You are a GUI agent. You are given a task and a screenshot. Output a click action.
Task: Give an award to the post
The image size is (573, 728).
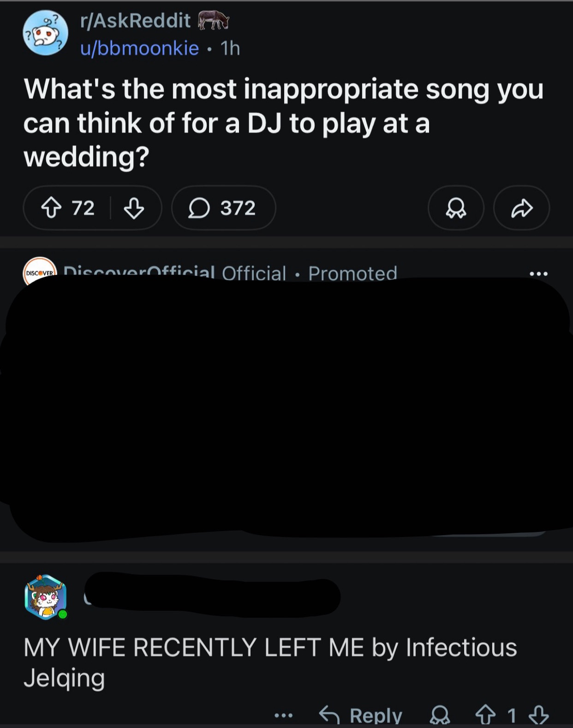pos(456,208)
